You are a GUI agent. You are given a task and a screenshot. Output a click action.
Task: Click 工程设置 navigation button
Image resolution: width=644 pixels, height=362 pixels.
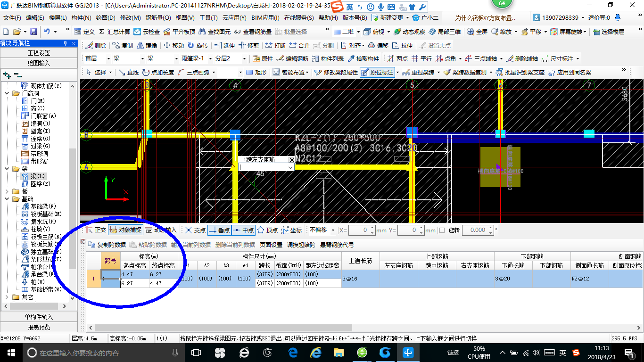39,53
